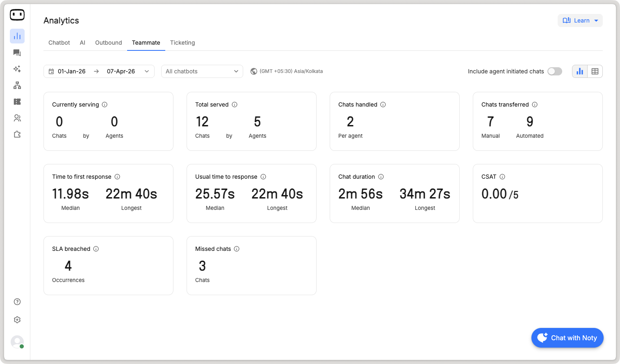Switch to the Chatbot tab
Image resolution: width=620 pixels, height=364 pixels.
[x=59, y=43]
